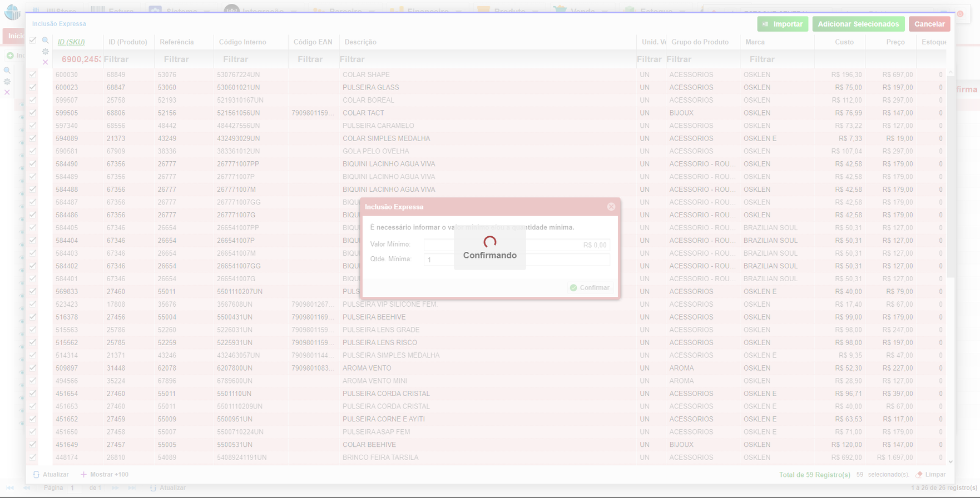The width and height of the screenshot is (980, 498).
Task: Clear filters with the purple X icon
Action: (x=46, y=62)
